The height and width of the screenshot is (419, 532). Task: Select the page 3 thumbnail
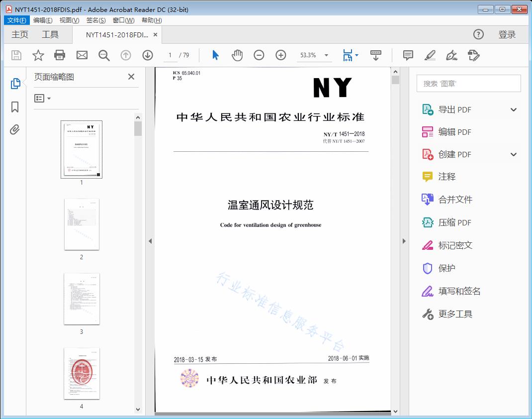click(x=82, y=299)
